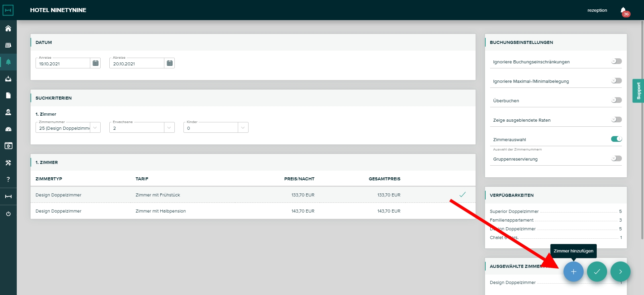The width and height of the screenshot is (644, 295).
Task: Click the home icon in sidebar
Action: (8, 28)
